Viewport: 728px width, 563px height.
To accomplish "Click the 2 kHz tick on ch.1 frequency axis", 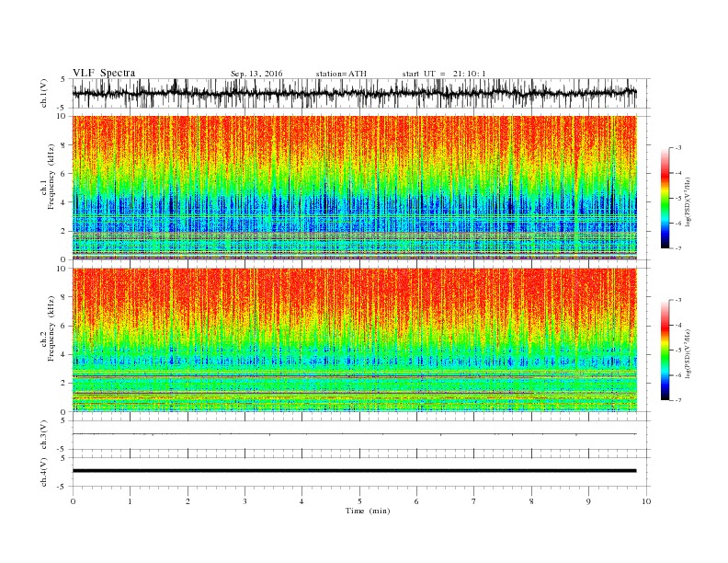I will pyautogui.click(x=65, y=231).
